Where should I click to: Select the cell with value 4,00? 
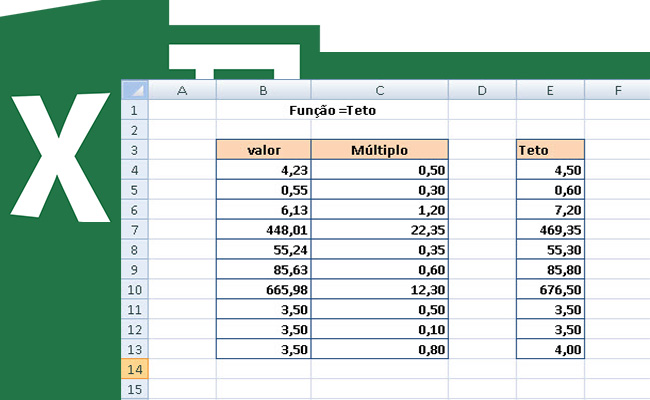tap(551, 349)
